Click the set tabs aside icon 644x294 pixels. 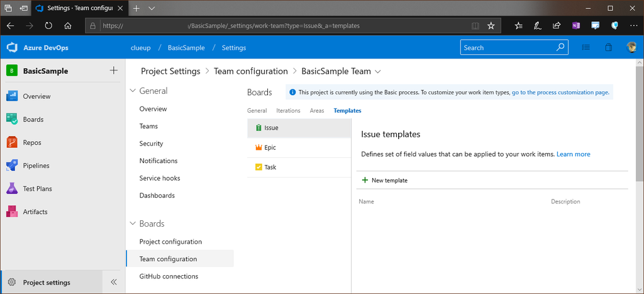[x=24, y=8]
